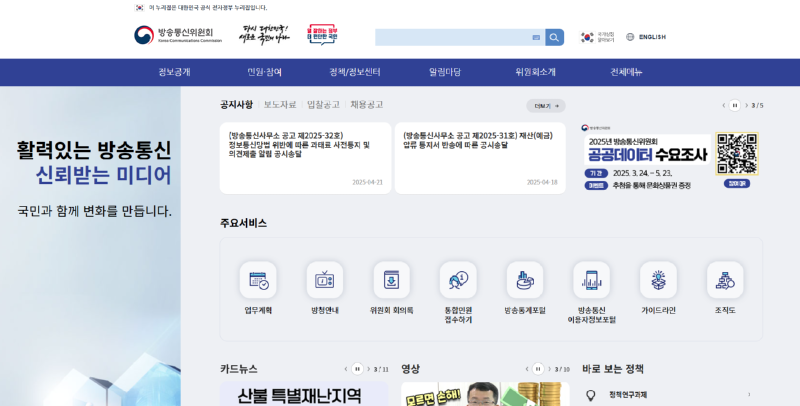Open the 위원회소개 menu
Viewport: 800px width, 406px height.
point(535,72)
